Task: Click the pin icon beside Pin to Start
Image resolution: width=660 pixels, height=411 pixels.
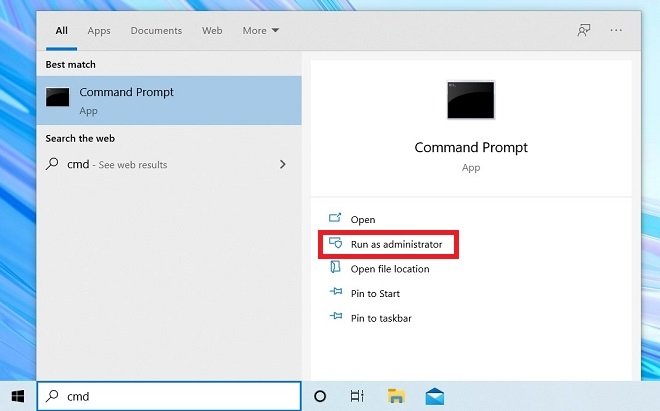Action: click(x=335, y=291)
